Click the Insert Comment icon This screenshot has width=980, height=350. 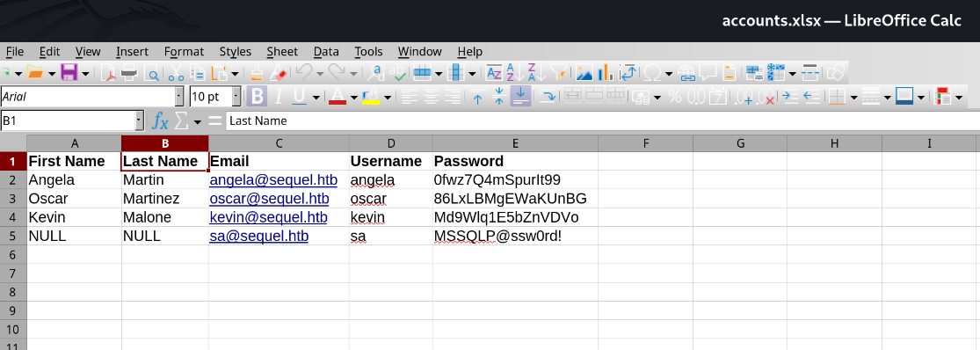coord(708,73)
